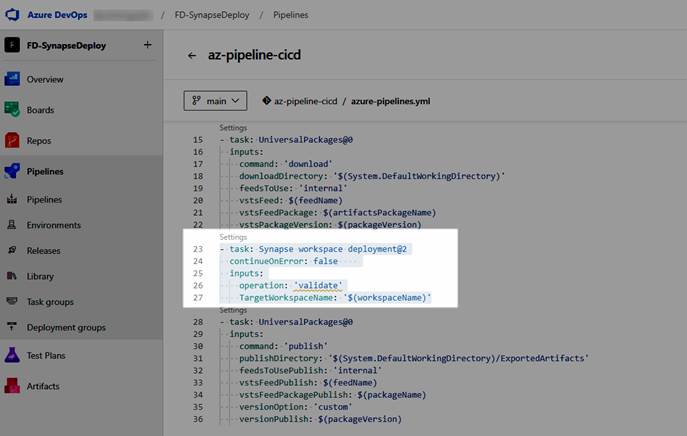Click 'continueOnError: false' line
687x436 pixels.
[283, 261]
